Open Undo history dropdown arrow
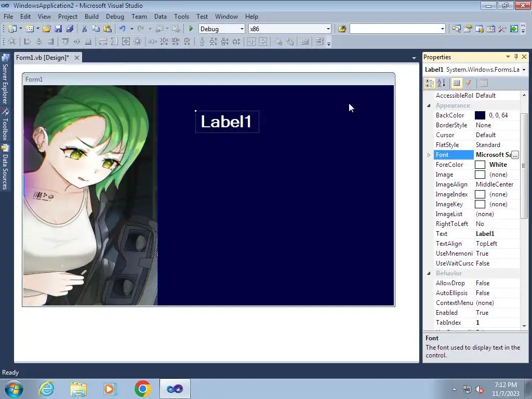 [131, 29]
